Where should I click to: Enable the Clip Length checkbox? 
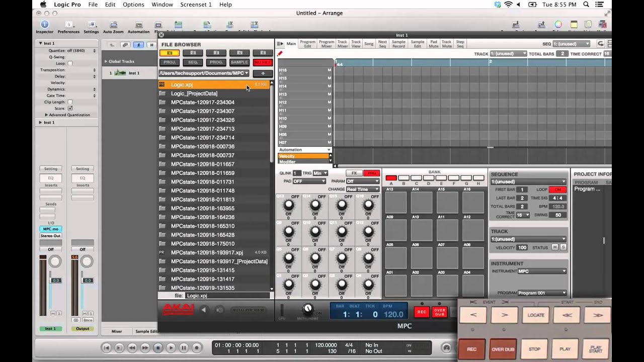click(x=70, y=102)
